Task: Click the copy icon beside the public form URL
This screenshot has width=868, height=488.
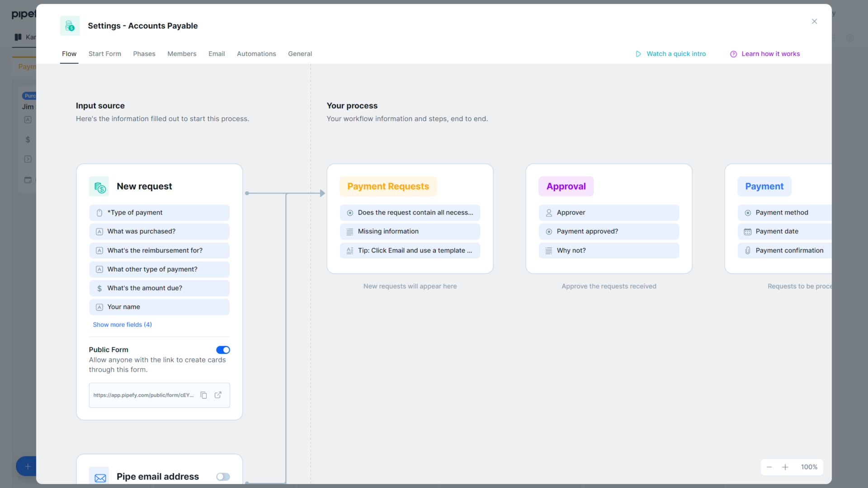Action: [x=204, y=395]
